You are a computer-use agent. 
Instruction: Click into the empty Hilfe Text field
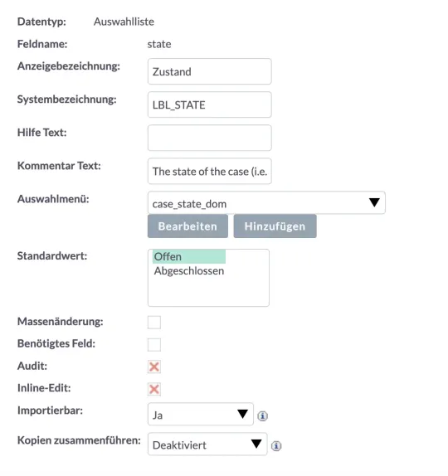point(210,138)
